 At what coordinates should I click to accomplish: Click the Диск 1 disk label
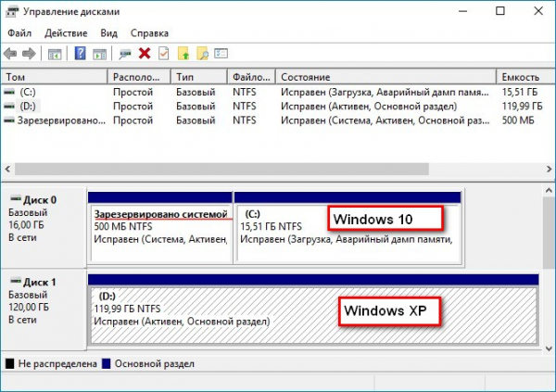[39, 282]
